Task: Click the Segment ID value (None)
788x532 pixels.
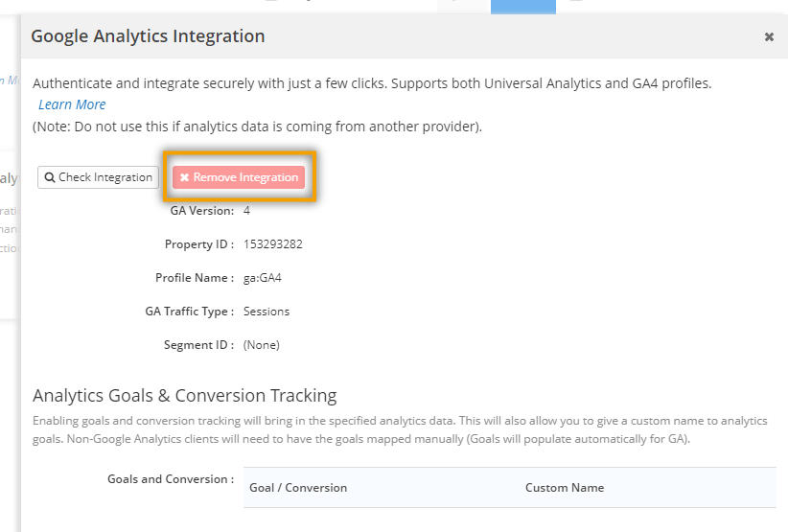Action: pos(262,345)
